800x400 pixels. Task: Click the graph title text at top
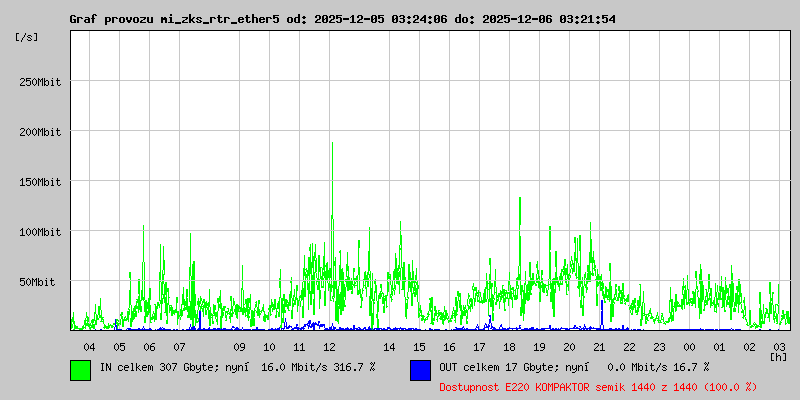point(342,19)
